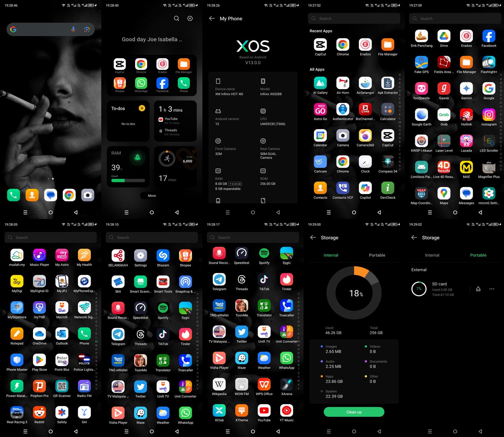Launch the Compass 54 app
Viewport: 504px width, 437px height.
coord(388,162)
